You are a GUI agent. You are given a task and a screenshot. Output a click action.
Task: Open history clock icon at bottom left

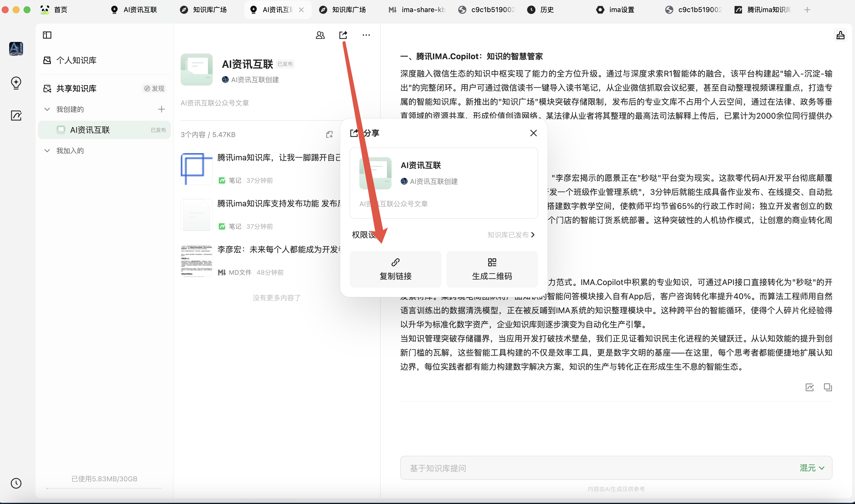[16, 483]
